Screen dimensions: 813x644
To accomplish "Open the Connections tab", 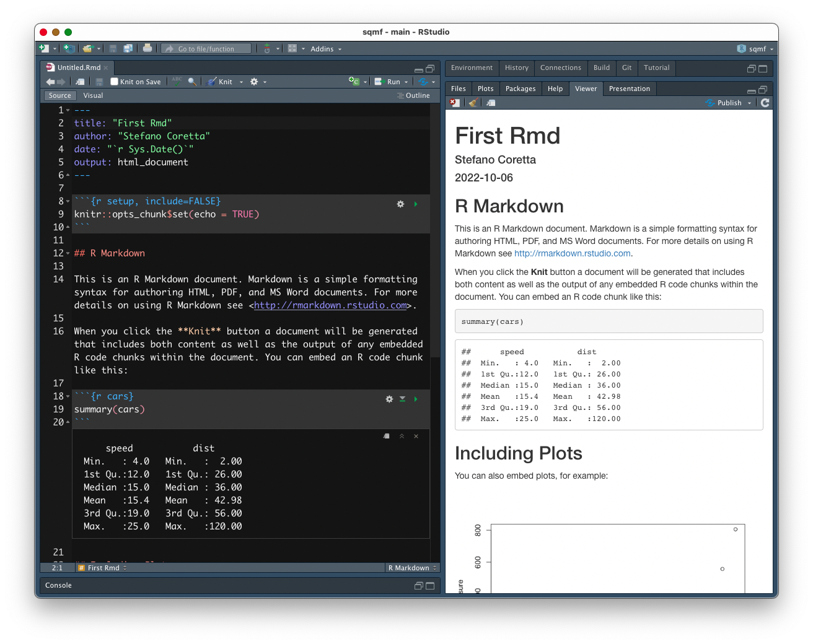I will [561, 67].
